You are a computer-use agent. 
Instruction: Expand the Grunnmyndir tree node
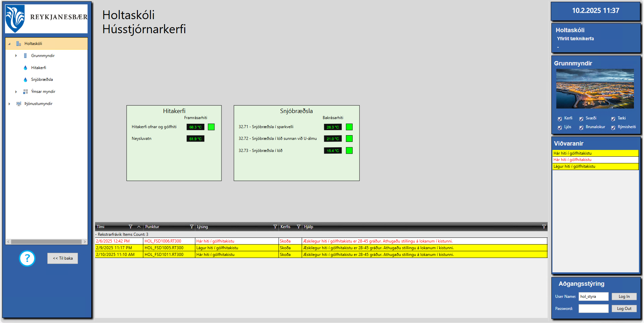click(x=16, y=56)
